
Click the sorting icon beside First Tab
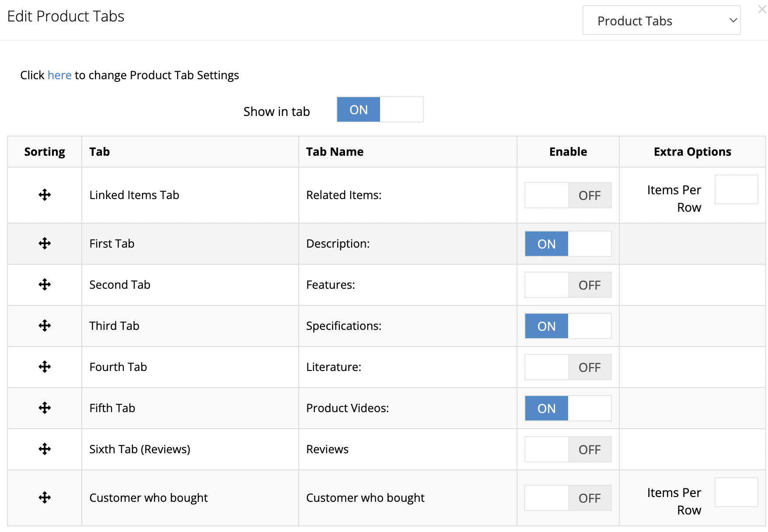coord(44,243)
